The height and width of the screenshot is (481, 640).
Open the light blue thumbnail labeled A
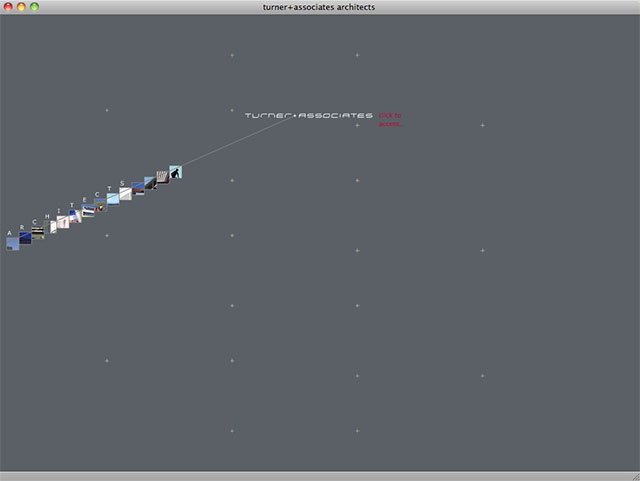coord(13,243)
